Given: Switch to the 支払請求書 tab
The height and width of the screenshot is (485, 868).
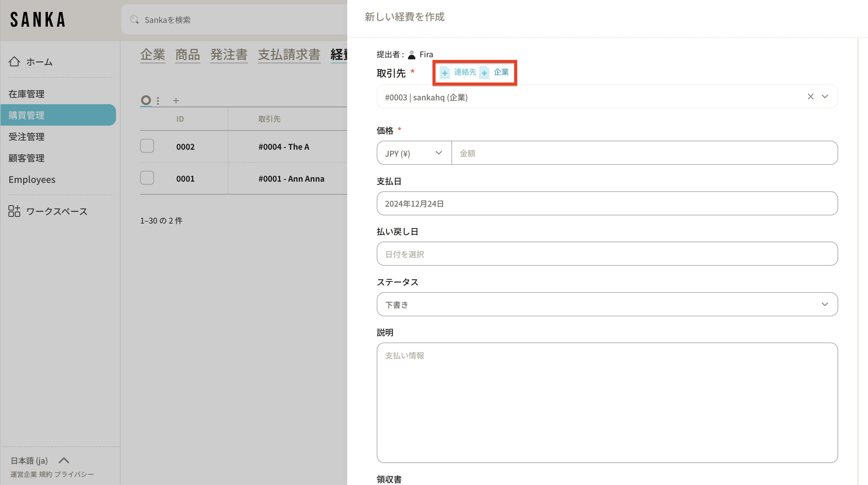Looking at the screenshot, I should (x=289, y=55).
